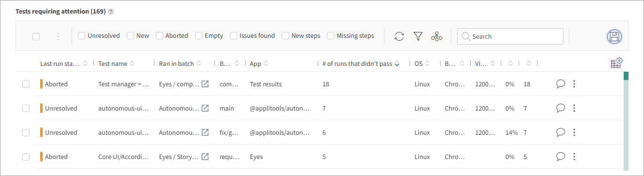The image size is (644, 176).
Task: Select the Core UI/Accordi row checkbox
Action: (x=26, y=157)
